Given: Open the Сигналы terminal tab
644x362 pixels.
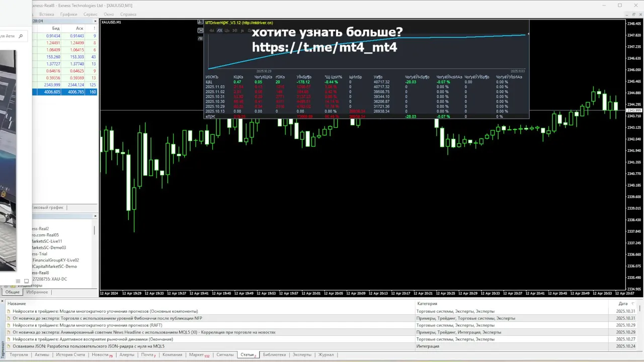Looking at the screenshot, I should click(x=225, y=355).
